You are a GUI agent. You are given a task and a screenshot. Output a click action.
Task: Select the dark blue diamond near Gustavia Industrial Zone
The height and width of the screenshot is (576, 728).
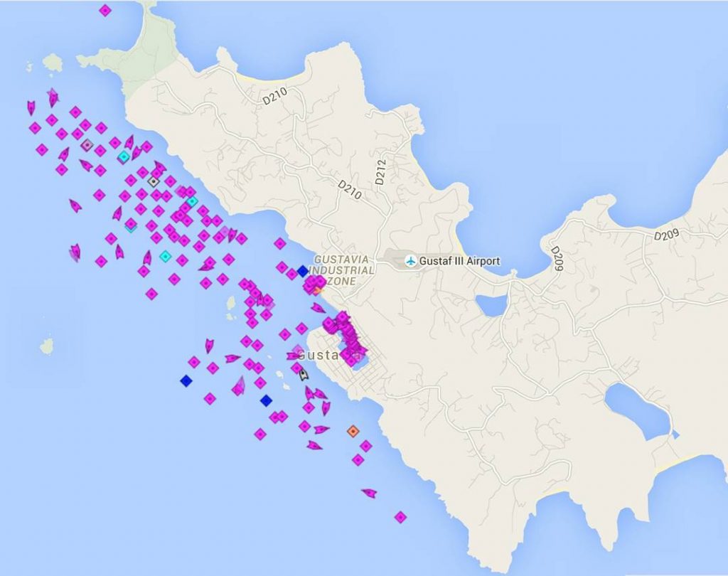click(302, 271)
